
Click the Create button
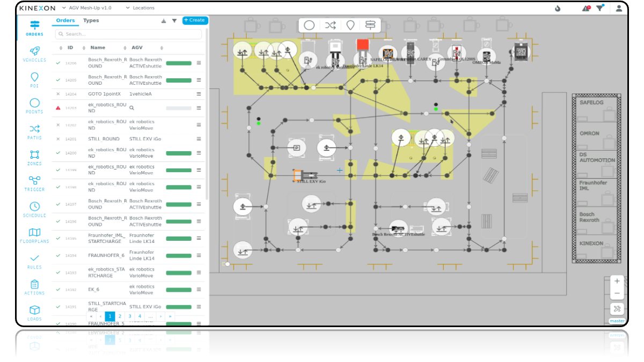[195, 20]
